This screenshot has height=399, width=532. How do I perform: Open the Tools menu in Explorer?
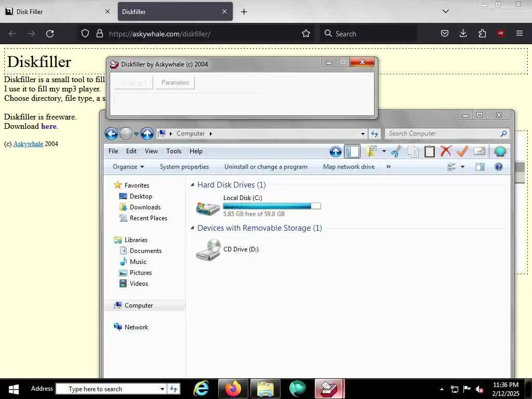point(174,151)
